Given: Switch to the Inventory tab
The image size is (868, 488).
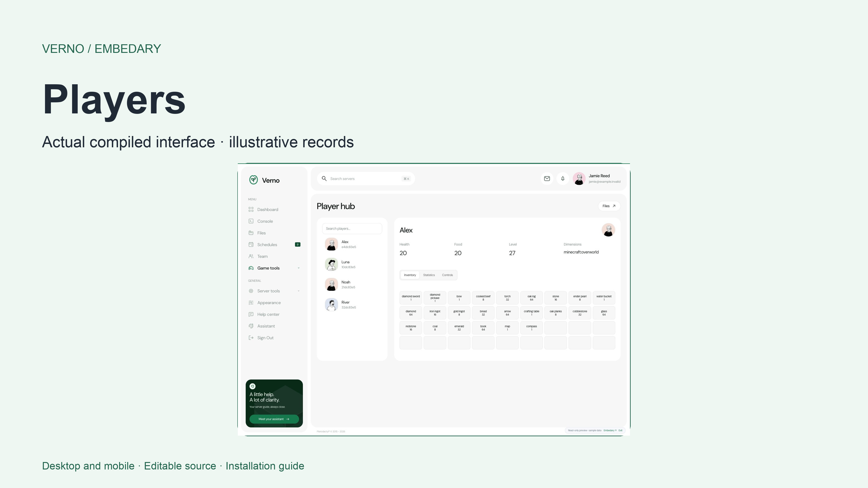Looking at the screenshot, I should click(x=410, y=275).
